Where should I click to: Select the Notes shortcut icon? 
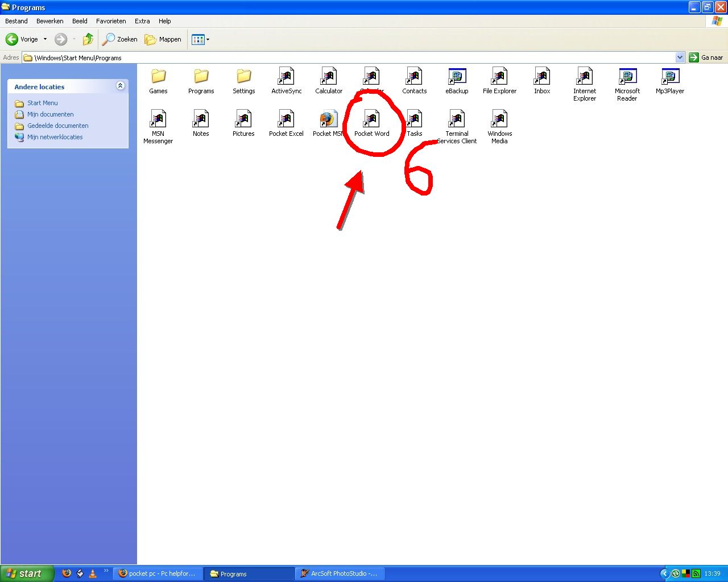[201, 119]
